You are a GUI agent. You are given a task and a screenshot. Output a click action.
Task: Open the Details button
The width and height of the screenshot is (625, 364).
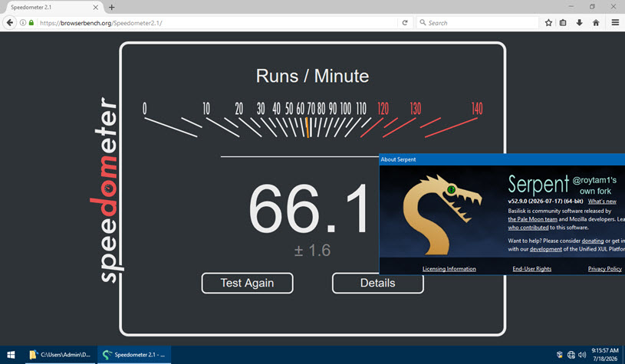point(377,284)
